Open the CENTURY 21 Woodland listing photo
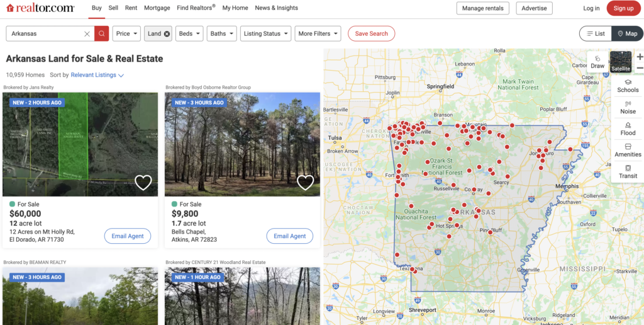The width and height of the screenshot is (644, 325). (242, 296)
